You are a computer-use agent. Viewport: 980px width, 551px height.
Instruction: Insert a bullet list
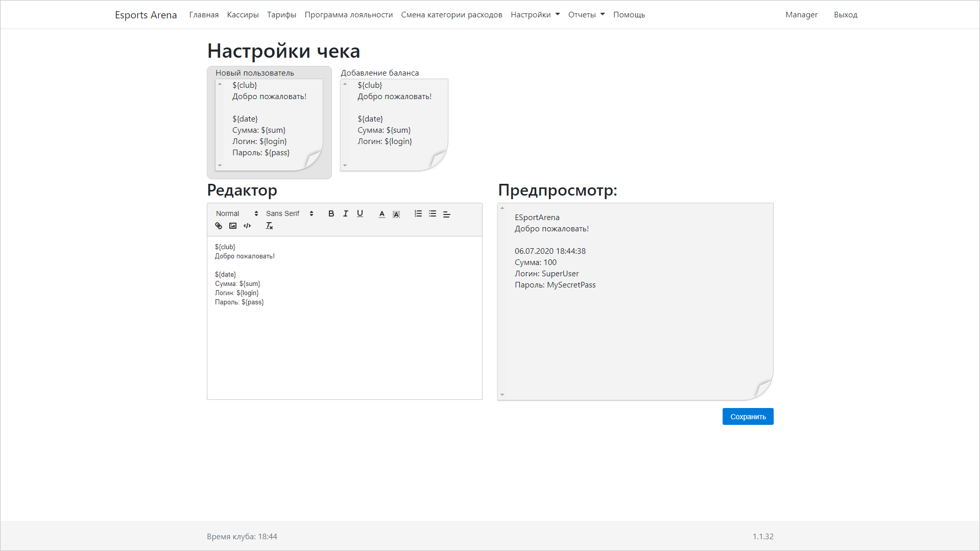tap(433, 213)
